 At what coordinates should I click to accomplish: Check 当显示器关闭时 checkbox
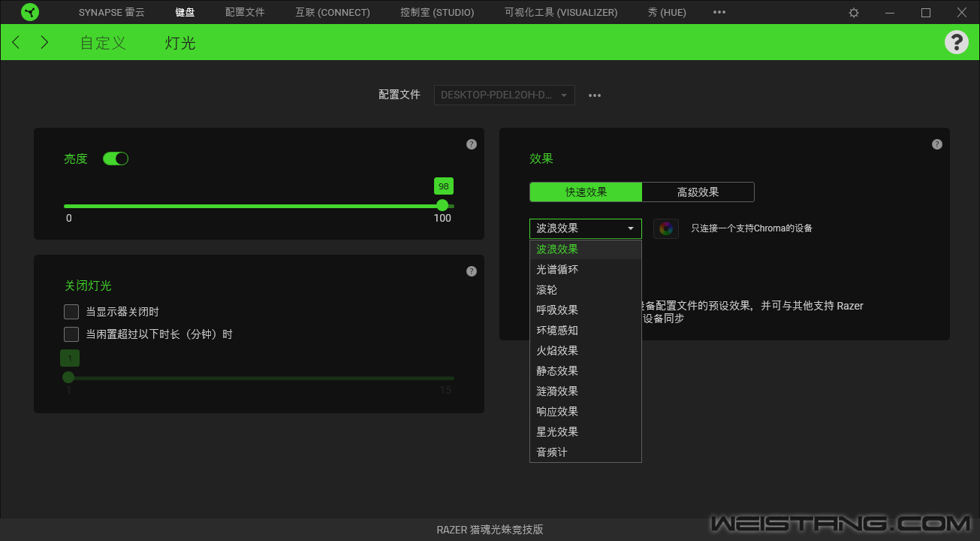[x=71, y=312]
